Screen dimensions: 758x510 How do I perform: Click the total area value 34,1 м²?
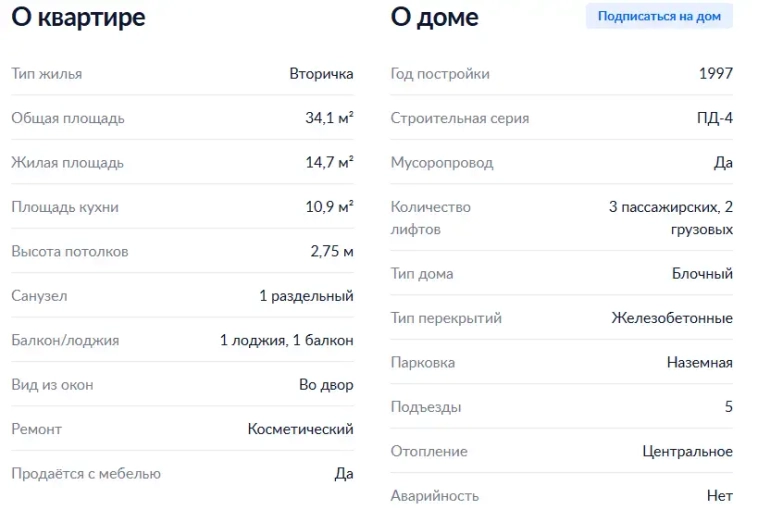click(x=329, y=118)
